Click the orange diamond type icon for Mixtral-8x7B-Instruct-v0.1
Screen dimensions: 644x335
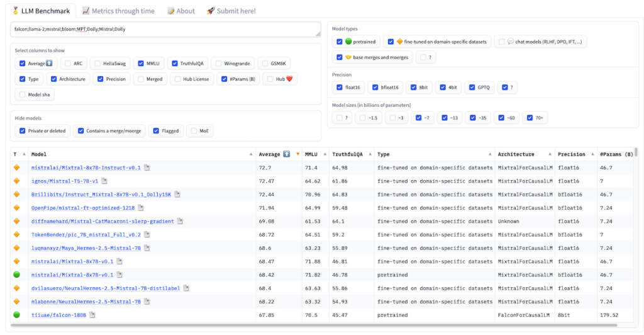16,167
